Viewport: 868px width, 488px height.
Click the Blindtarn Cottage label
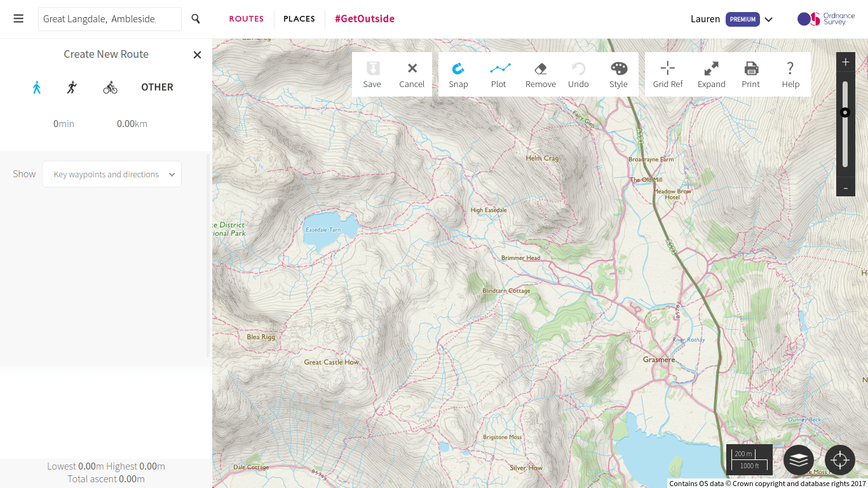(506, 291)
